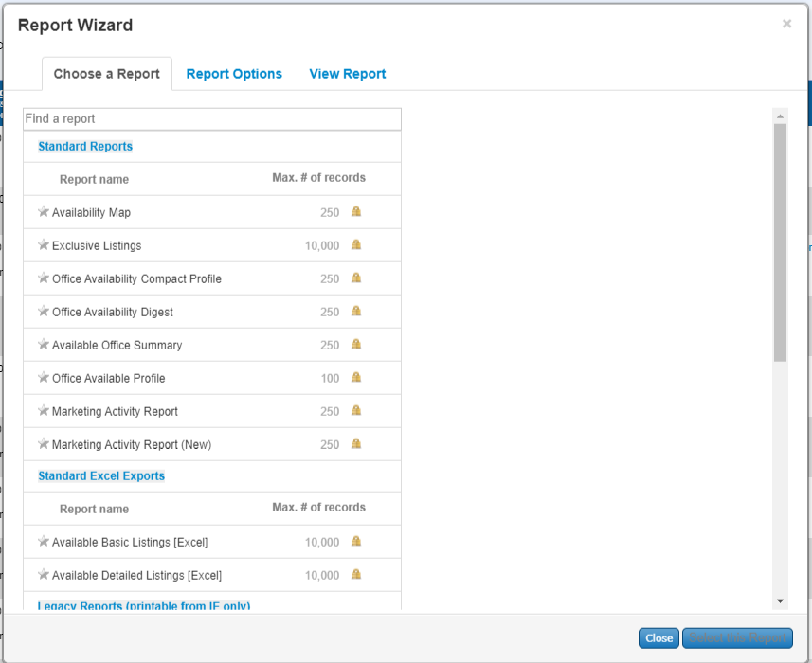
Task: Open the Report Options tab
Action: click(x=234, y=74)
